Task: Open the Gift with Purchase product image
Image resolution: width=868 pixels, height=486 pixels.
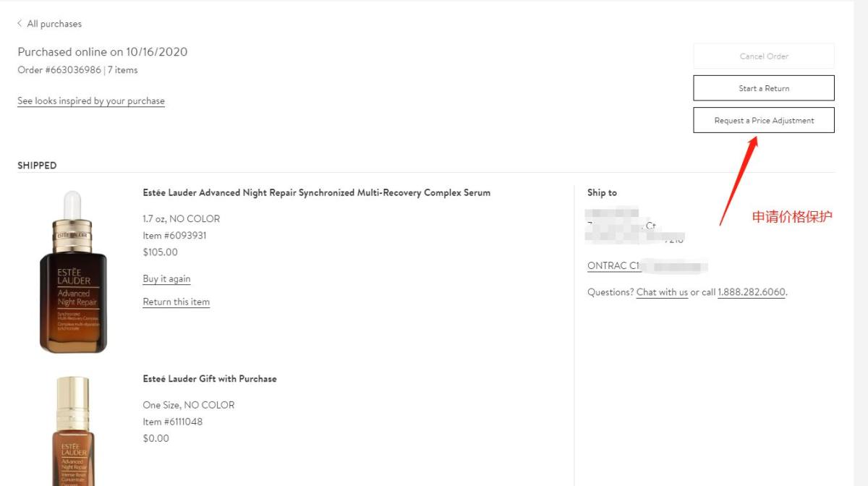Action: pyautogui.click(x=74, y=430)
